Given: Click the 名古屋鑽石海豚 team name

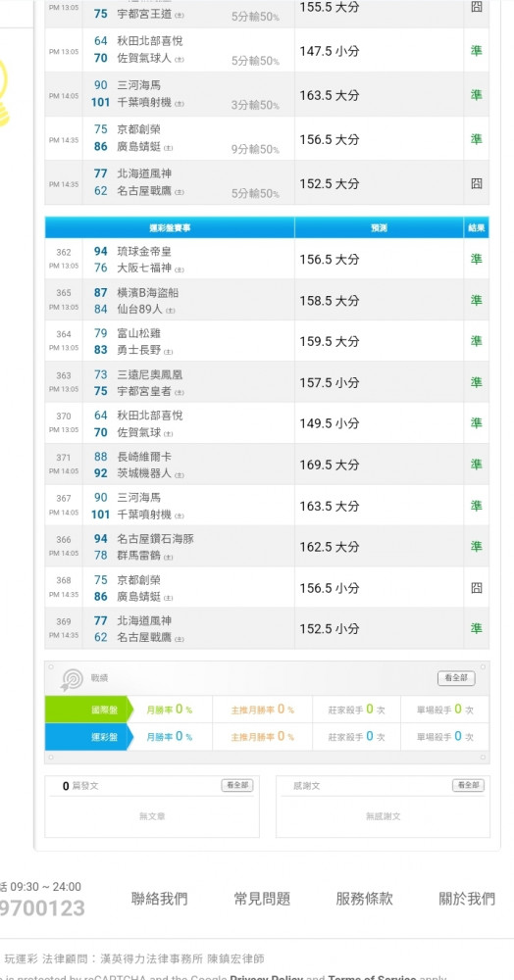Looking at the screenshot, I should (x=155, y=539).
